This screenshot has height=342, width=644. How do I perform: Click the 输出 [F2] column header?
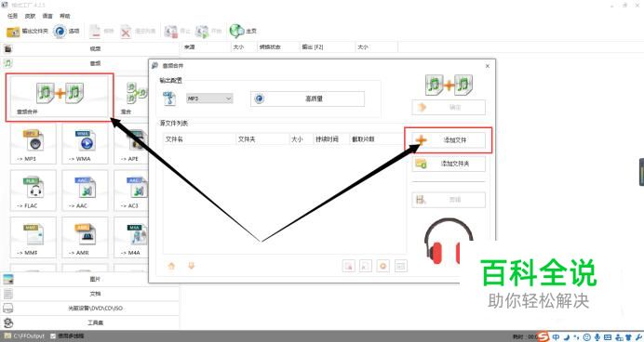pos(328,47)
